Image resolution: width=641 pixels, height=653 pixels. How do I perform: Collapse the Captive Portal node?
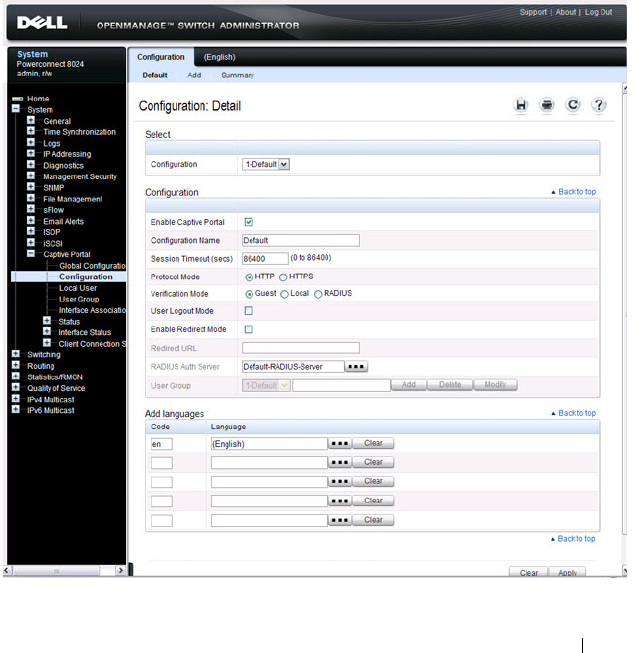point(31,253)
